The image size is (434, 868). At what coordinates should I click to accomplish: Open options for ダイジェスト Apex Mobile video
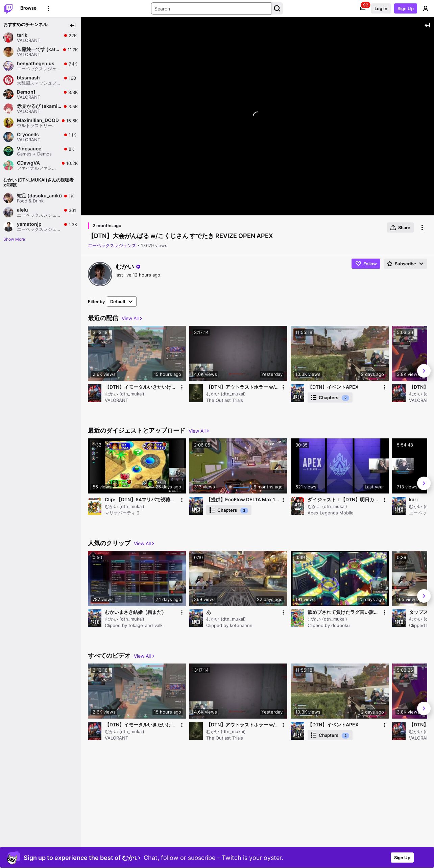(385, 500)
